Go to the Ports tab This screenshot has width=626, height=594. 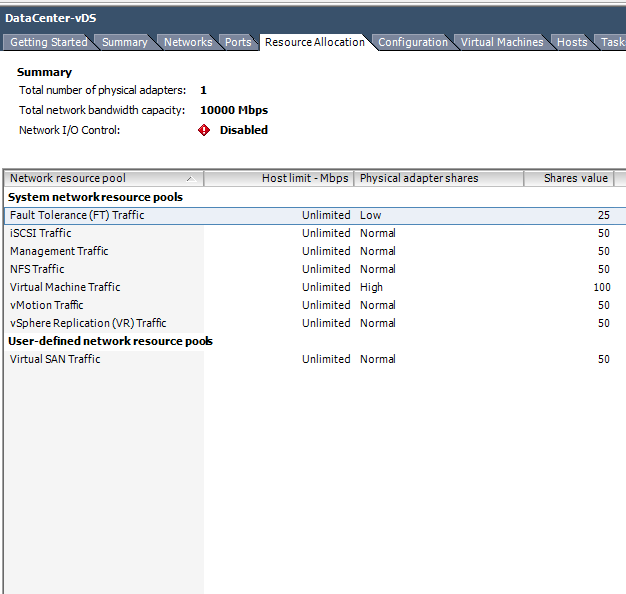[238, 42]
